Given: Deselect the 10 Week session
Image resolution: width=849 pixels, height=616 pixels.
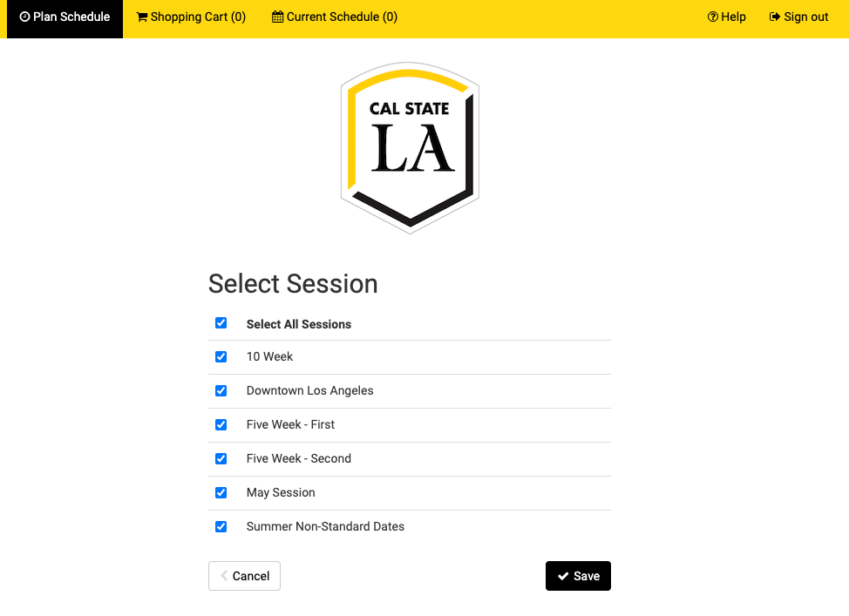Looking at the screenshot, I should point(221,356).
